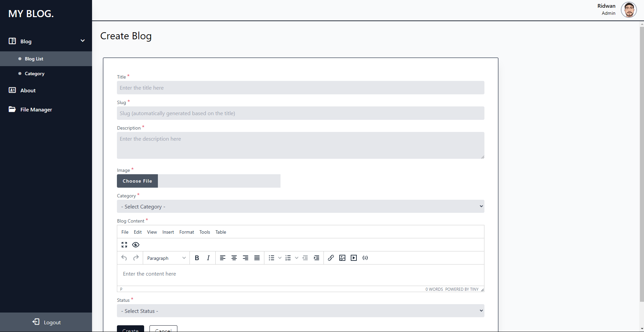
Task: Align text to the center
Action: (234, 258)
